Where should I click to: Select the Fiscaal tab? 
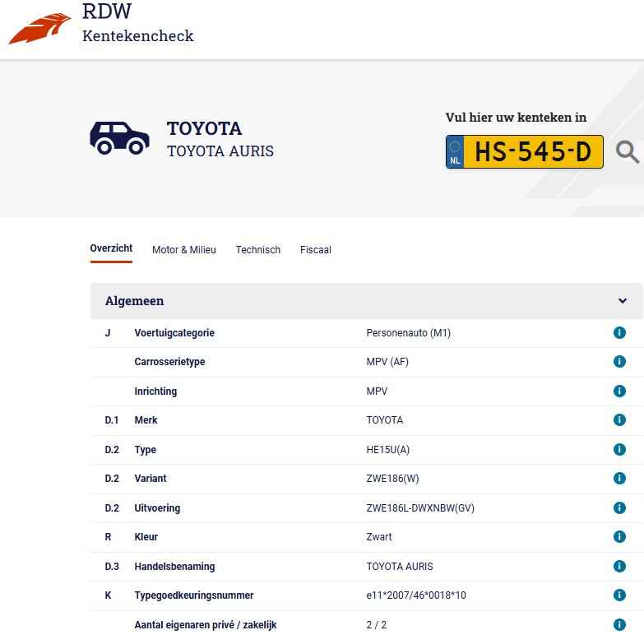point(316,250)
